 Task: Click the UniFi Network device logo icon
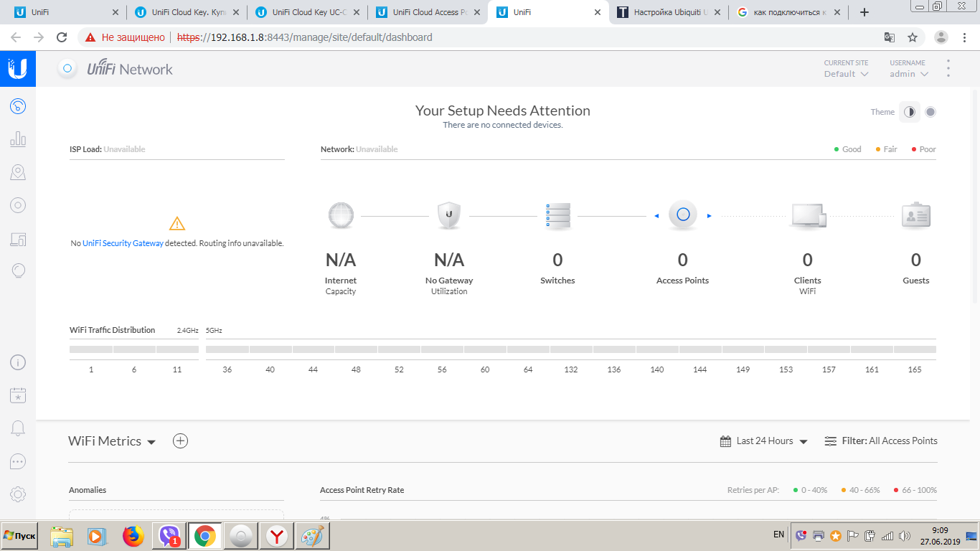[67, 69]
